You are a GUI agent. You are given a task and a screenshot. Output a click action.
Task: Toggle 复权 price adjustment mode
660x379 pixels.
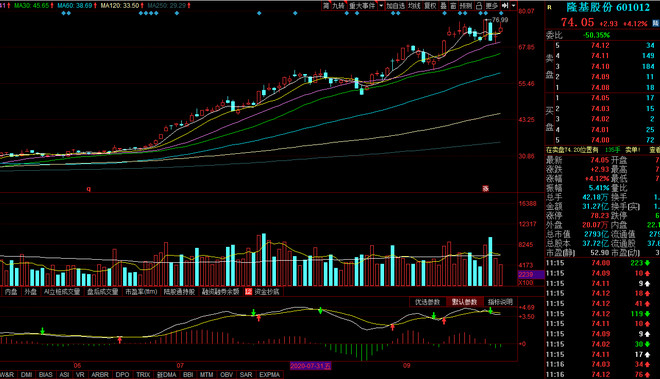430,5
